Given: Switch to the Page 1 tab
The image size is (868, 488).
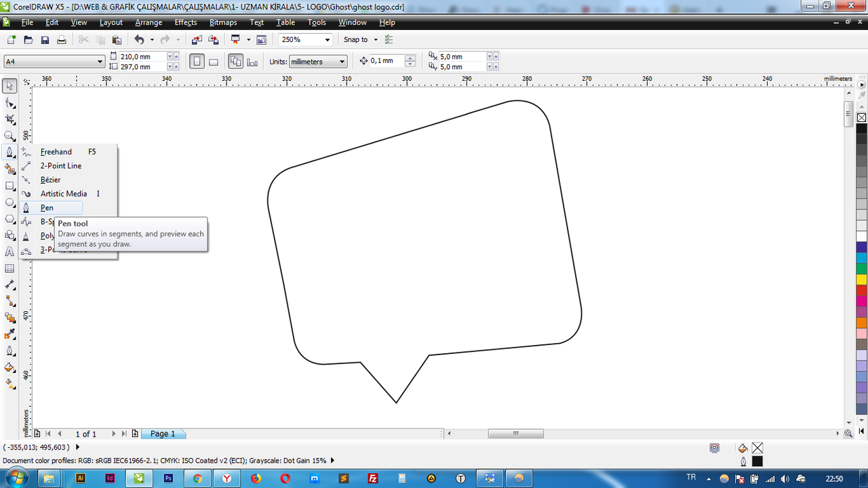Looking at the screenshot, I should pyautogui.click(x=163, y=434).
